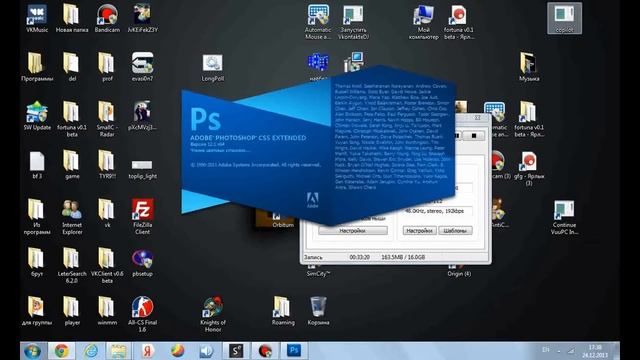The width and height of the screenshot is (640, 360).
Task: Open the TYR!!! folder
Action: coord(107,164)
